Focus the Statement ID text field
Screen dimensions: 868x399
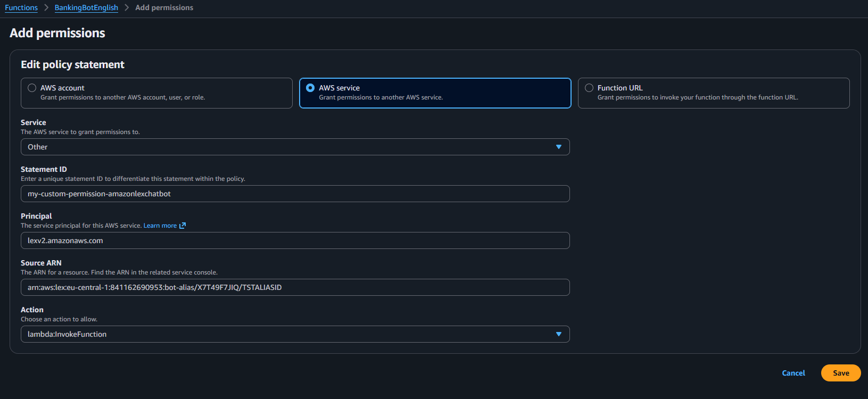click(295, 194)
